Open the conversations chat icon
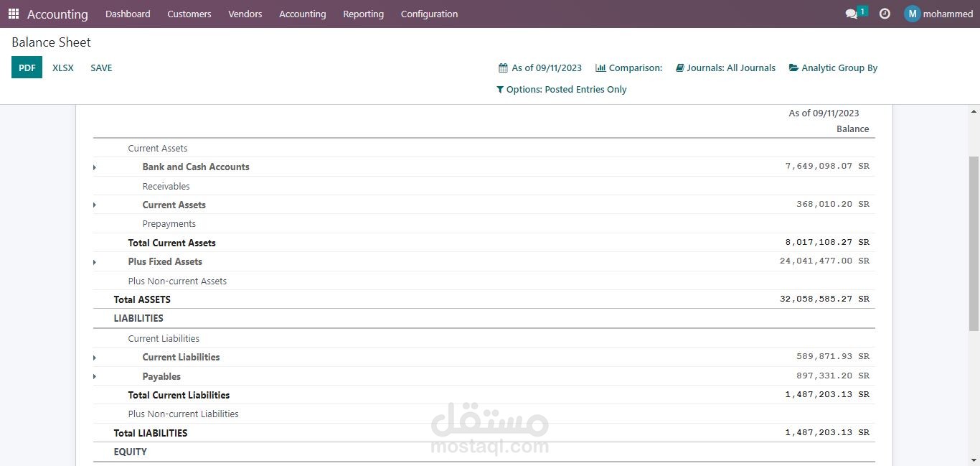Viewport: 980px width, 466px height. point(852,14)
